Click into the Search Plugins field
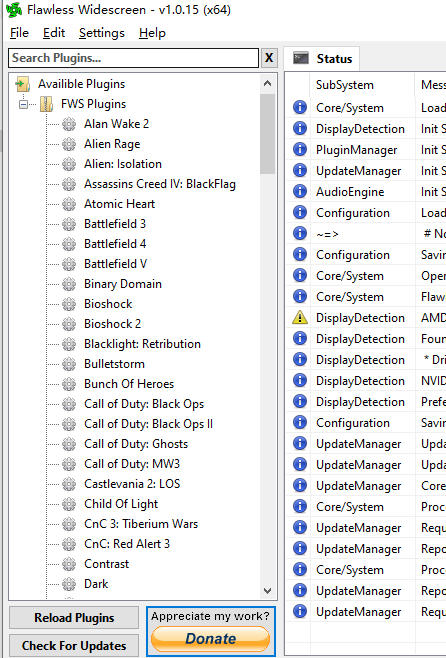 (x=133, y=58)
